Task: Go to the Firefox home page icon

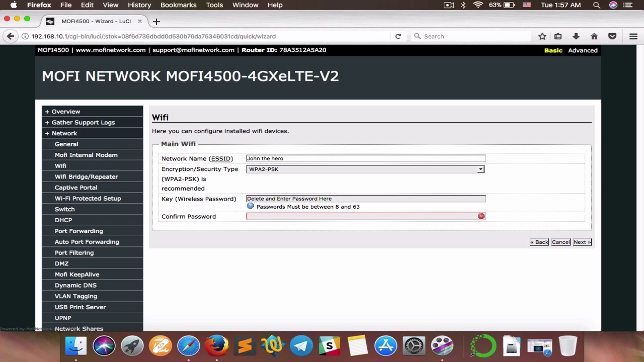Action: click(594, 36)
